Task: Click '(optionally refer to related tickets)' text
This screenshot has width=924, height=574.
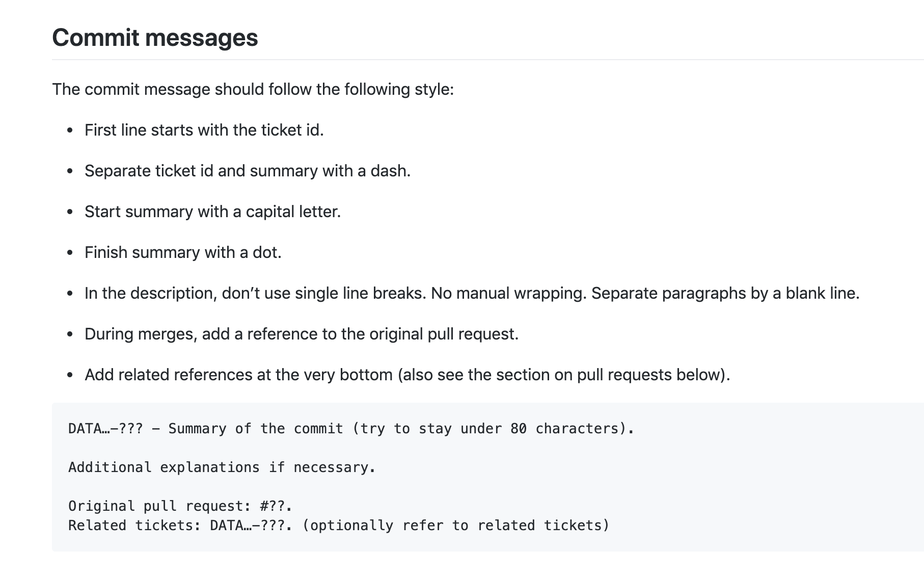Action: [456, 526]
